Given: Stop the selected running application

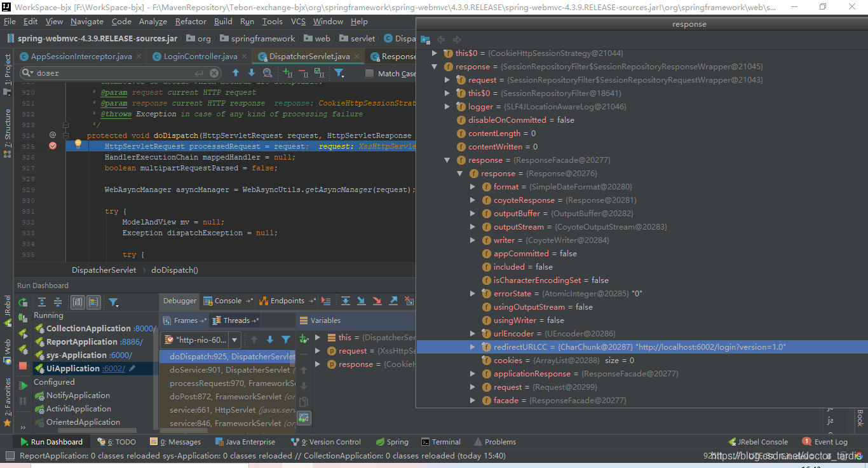Looking at the screenshot, I should [23, 366].
